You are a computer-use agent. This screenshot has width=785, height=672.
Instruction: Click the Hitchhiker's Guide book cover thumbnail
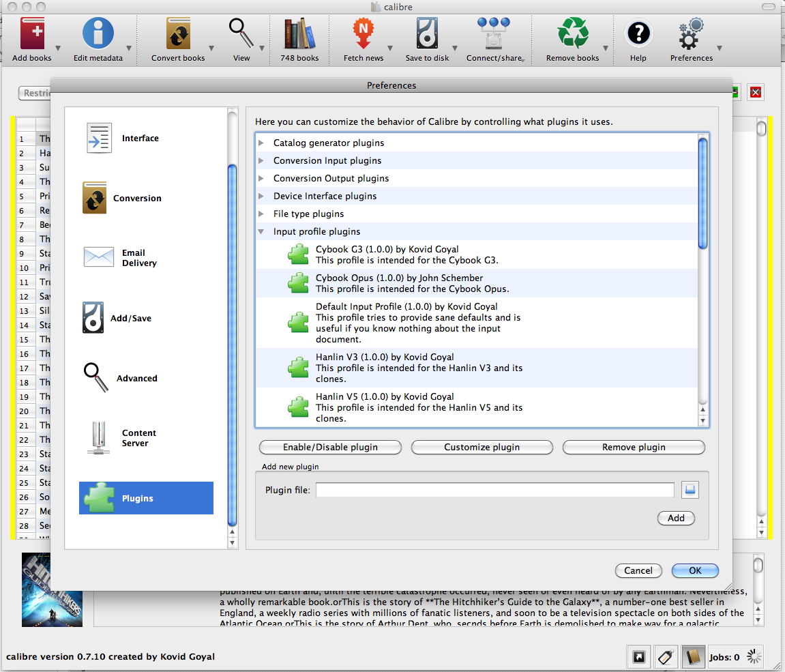[x=52, y=590]
